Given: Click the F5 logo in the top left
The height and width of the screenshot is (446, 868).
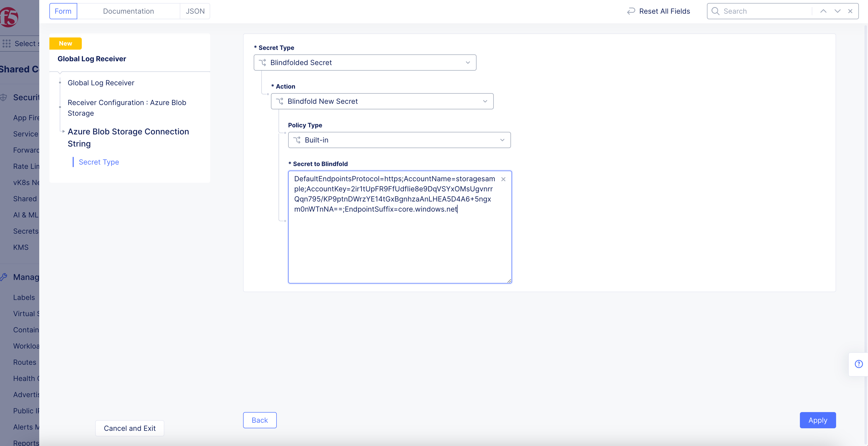Looking at the screenshot, I should [9, 17].
